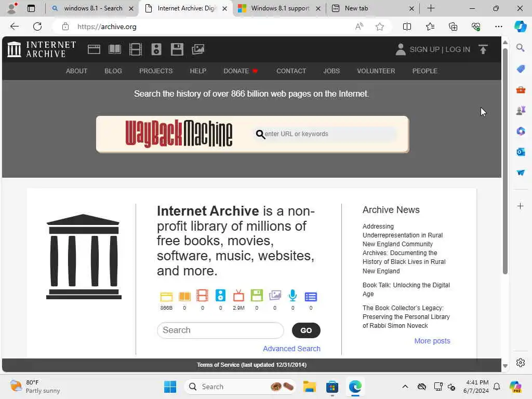Click the Wayback Machine magnifier icon
This screenshot has height=399, width=532.
point(260,135)
